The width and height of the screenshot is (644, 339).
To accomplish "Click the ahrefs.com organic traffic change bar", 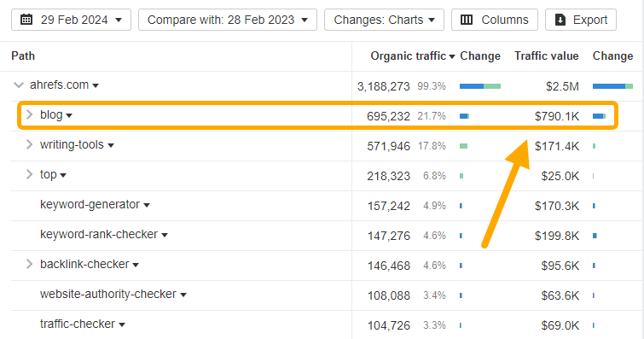I will point(480,86).
